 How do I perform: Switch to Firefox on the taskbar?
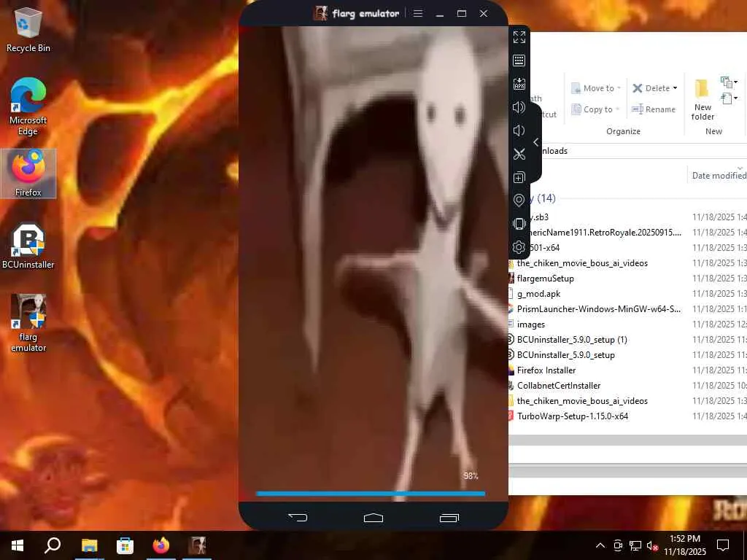tap(161, 545)
